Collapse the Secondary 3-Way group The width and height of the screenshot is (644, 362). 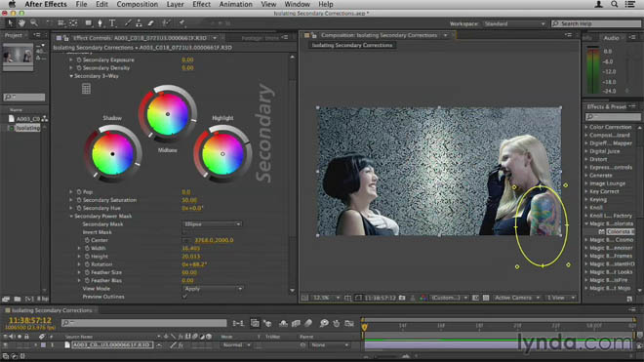(x=71, y=76)
